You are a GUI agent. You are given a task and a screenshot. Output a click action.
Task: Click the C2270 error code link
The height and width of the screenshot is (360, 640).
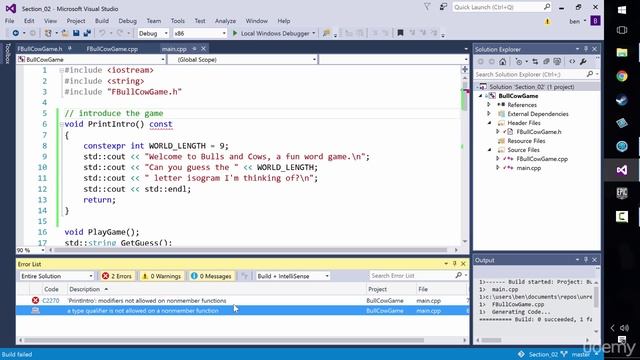(x=51, y=300)
